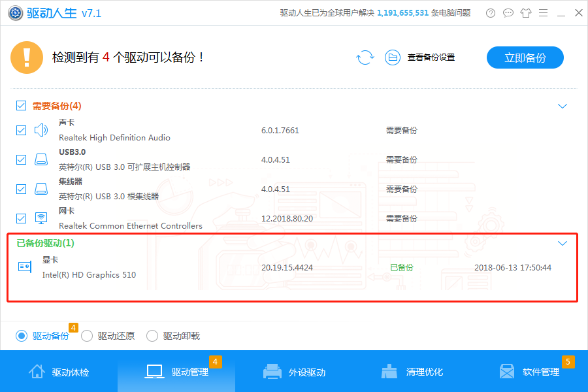Click the 网卡 network adapter icon
The height and width of the screenshot is (392, 588).
[x=41, y=218]
